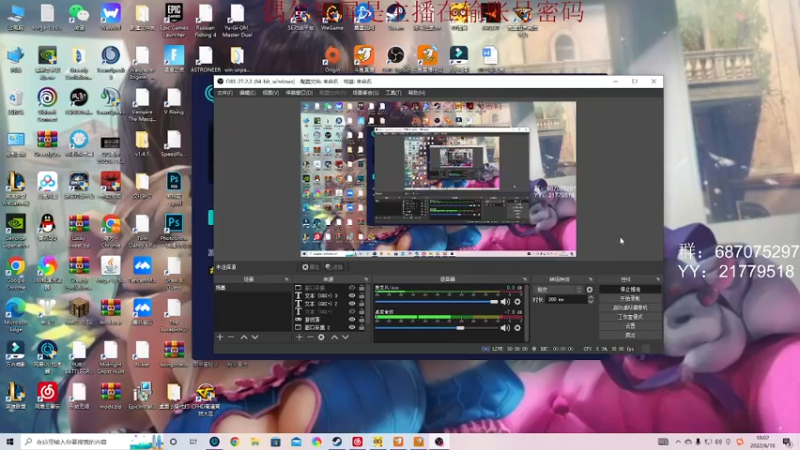The height and width of the screenshot is (450, 800).
Task: Move the scene down with the arrow
Action: point(255,337)
